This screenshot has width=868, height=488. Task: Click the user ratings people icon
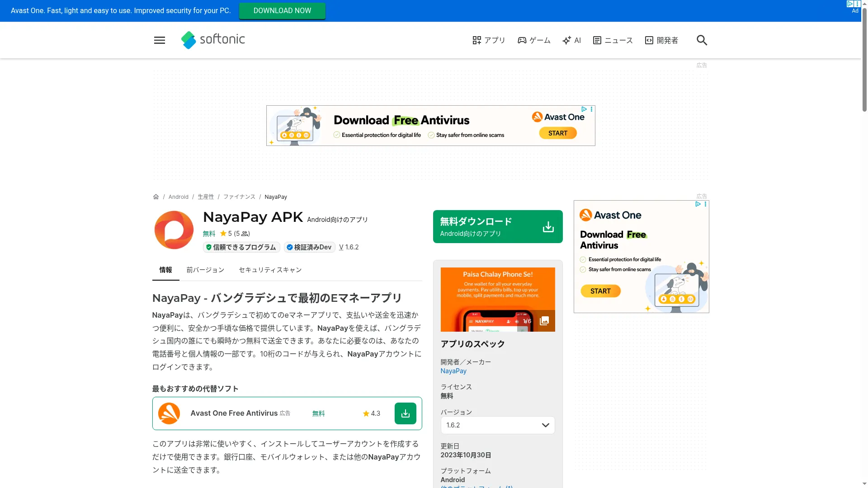(245, 234)
